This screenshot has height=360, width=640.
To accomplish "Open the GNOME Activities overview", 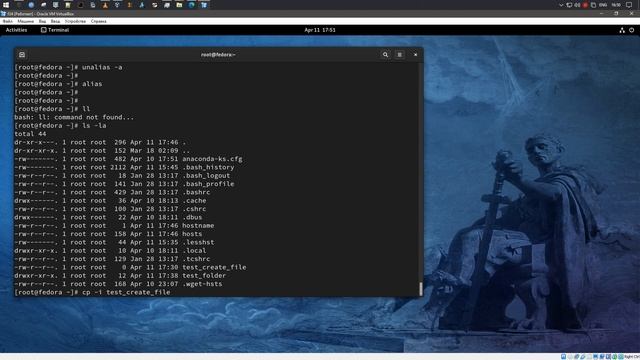I will (16, 30).
